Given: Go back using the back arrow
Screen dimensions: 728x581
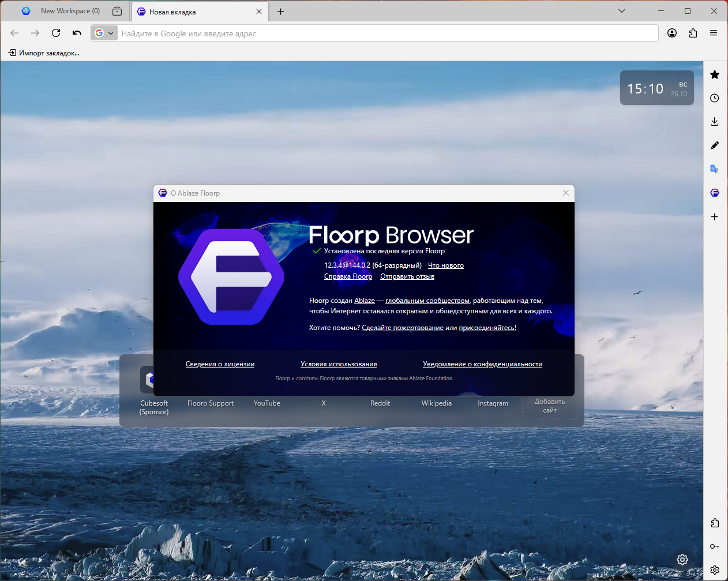Looking at the screenshot, I should click(14, 33).
